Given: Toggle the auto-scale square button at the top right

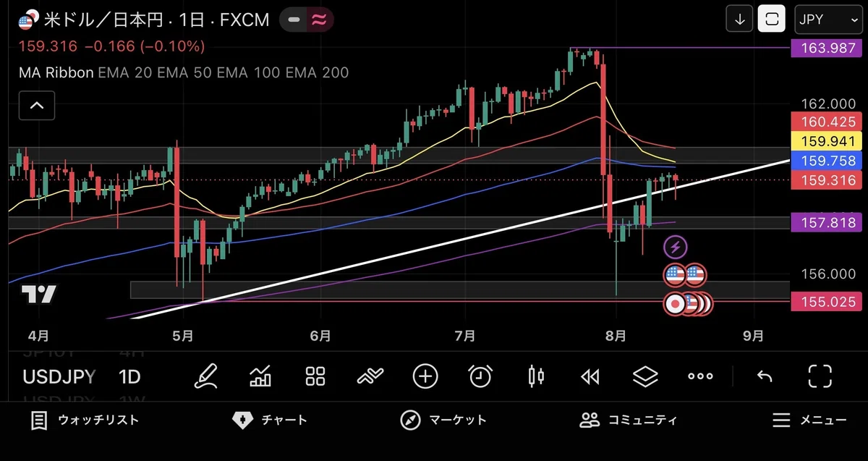Looking at the screenshot, I should click(x=772, y=20).
